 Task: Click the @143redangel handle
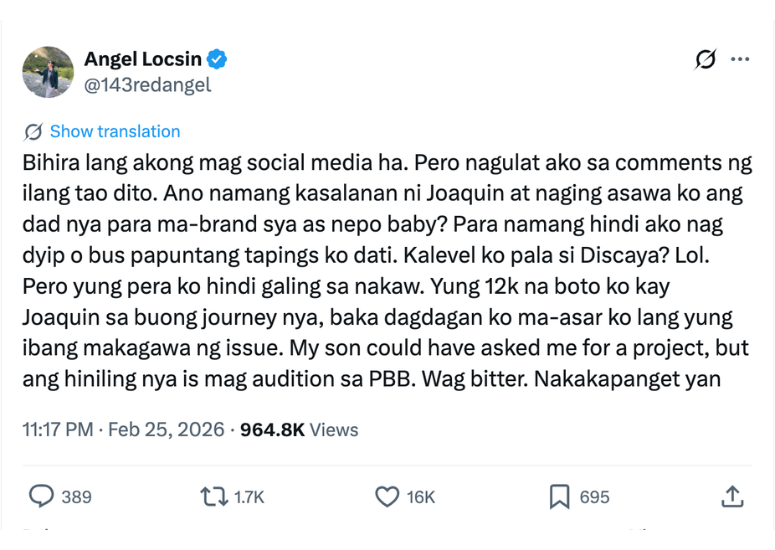(x=148, y=85)
